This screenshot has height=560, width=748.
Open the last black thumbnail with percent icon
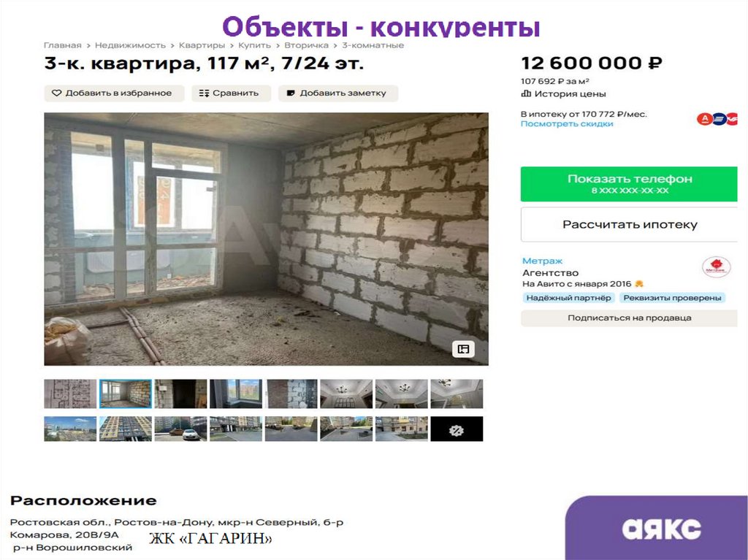[x=457, y=429]
